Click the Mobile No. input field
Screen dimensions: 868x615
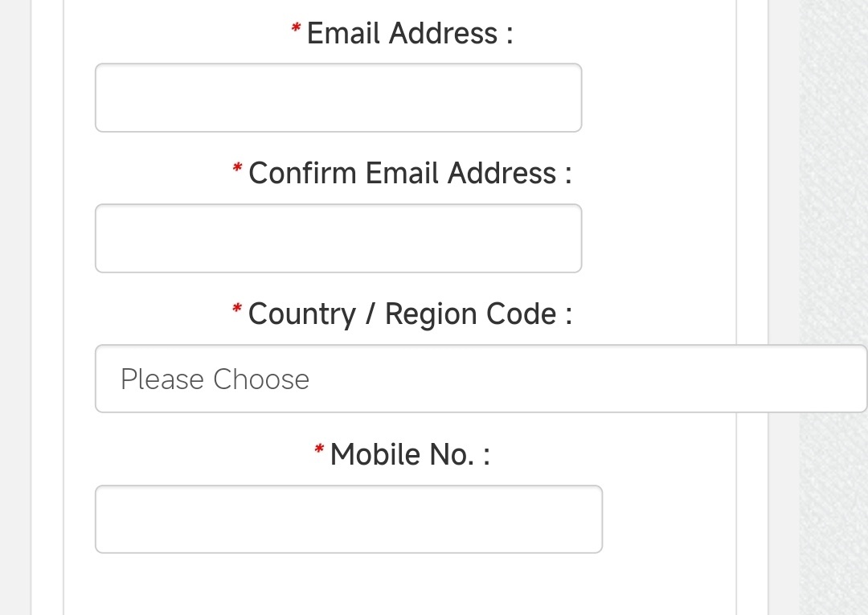point(349,519)
